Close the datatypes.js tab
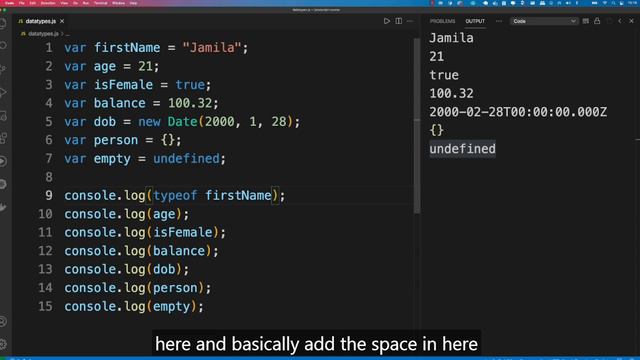Image resolution: width=640 pixels, height=360 pixels. pos(62,21)
